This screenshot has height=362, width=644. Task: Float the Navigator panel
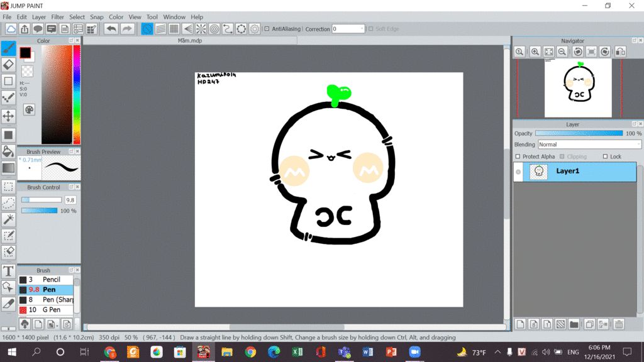click(634, 41)
